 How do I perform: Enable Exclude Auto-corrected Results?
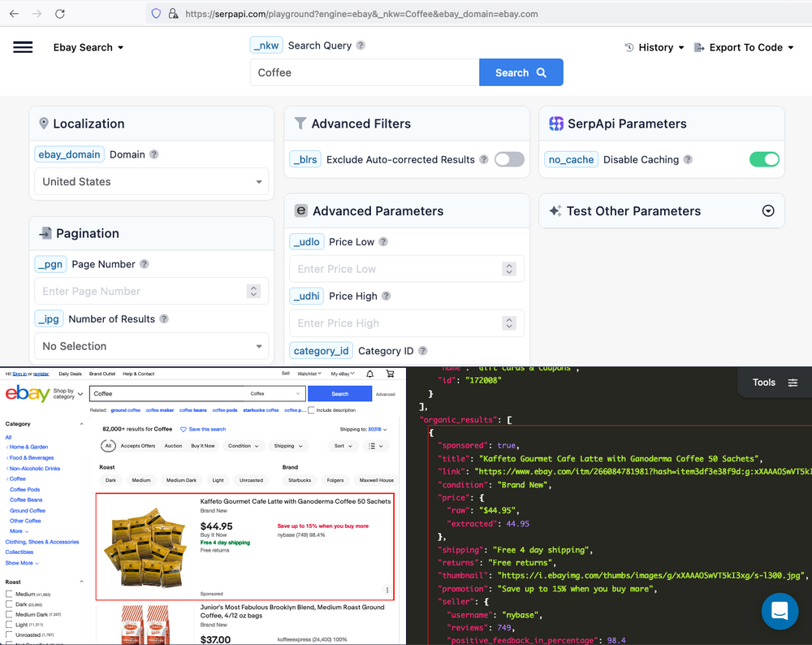509,160
